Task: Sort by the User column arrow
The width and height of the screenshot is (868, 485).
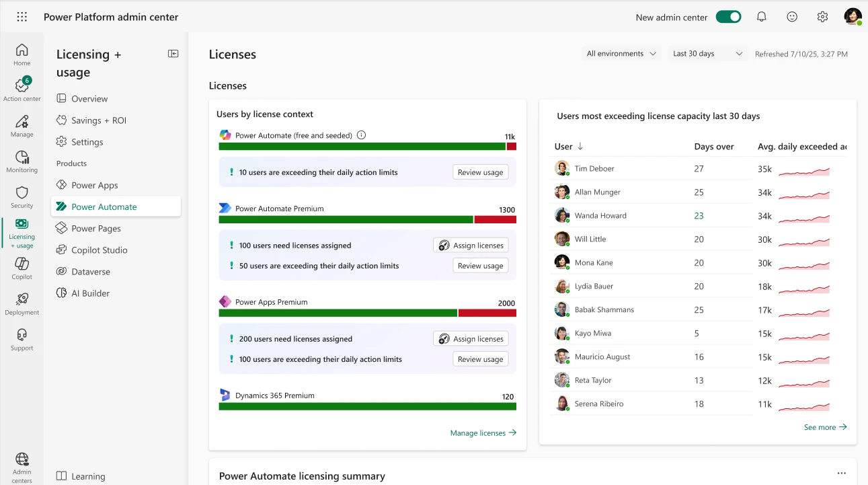Action: point(580,147)
